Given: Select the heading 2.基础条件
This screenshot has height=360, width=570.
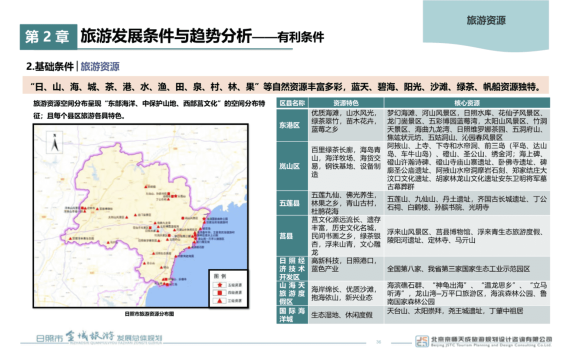Looking at the screenshot, I should pos(50,66).
